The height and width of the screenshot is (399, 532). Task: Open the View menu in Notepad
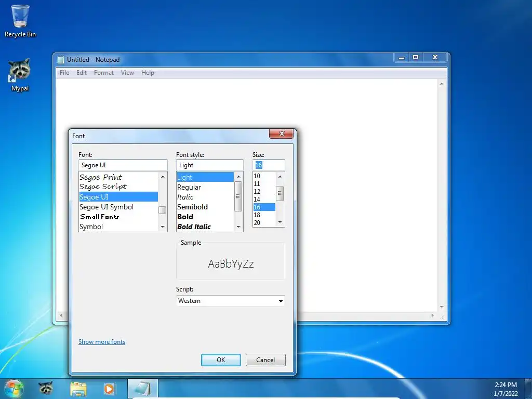[x=127, y=73]
